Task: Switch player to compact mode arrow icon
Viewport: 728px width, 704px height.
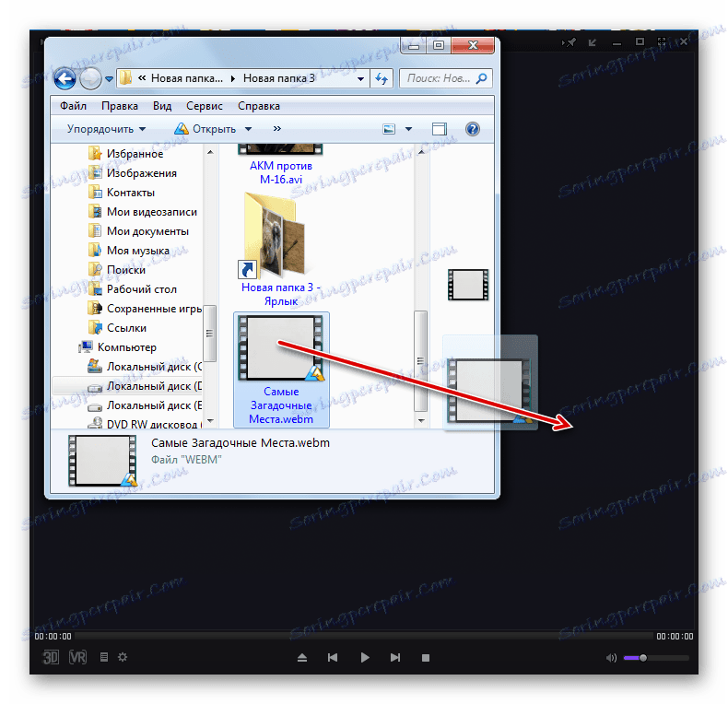Action: (x=593, y=42)
